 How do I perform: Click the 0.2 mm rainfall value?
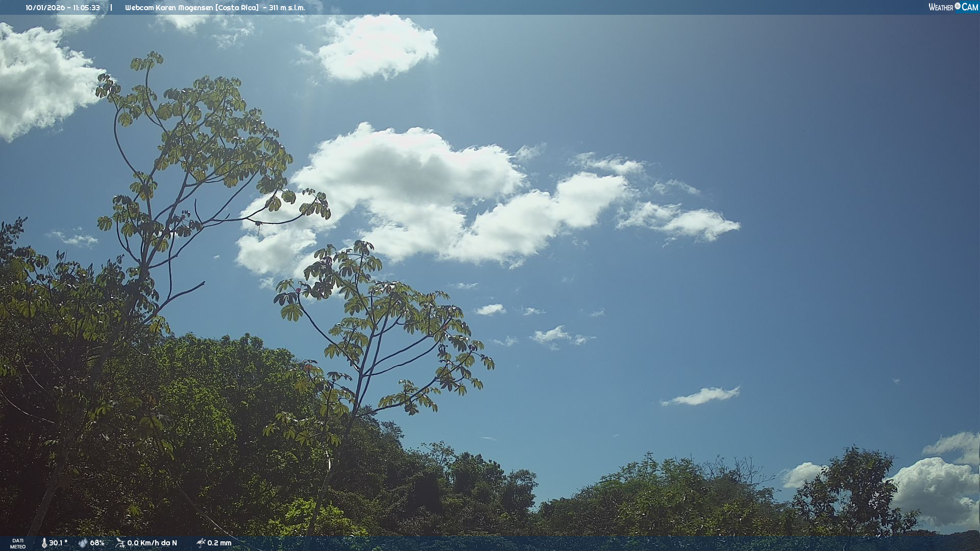[x=219, y=543]
